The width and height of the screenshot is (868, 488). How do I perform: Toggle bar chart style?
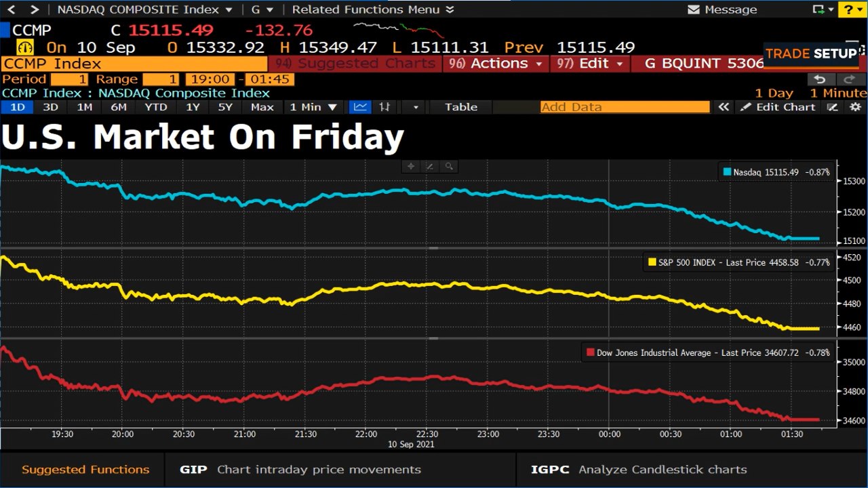(384, 107)
